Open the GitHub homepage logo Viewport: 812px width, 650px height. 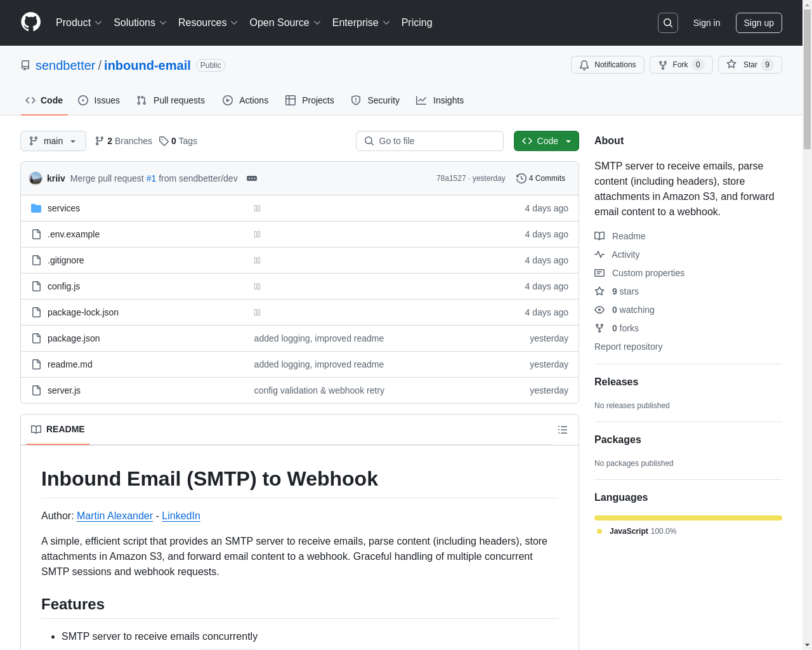(31, 22)
